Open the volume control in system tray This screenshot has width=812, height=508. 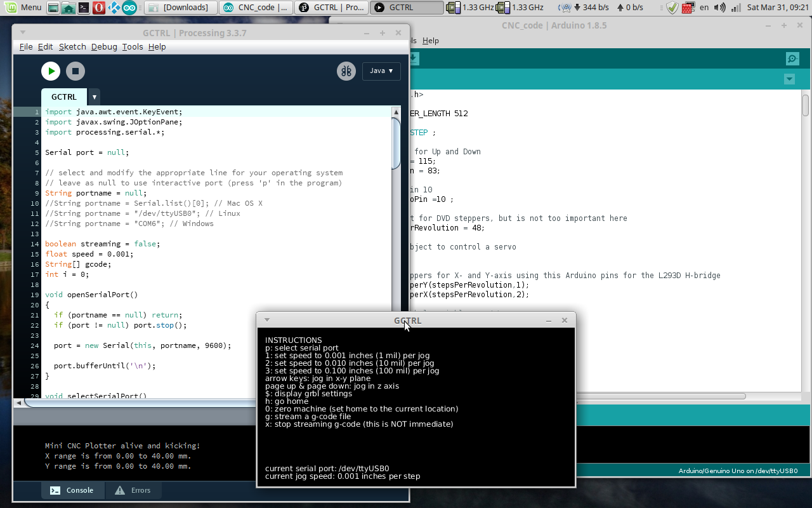[719, 8]
